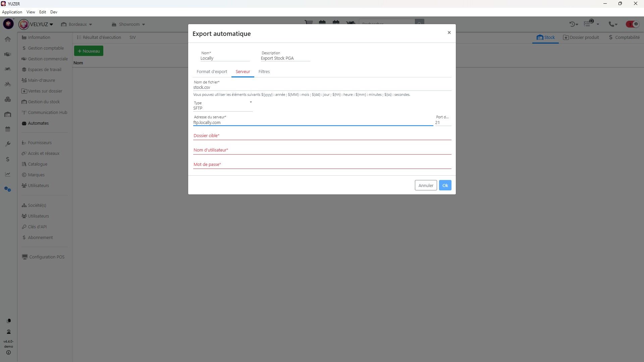Open the statistics chart icon in sidebar
Image resolution: width=644 pixels, height=362 pixels.
pyautogui.click(x=8, y=174)
